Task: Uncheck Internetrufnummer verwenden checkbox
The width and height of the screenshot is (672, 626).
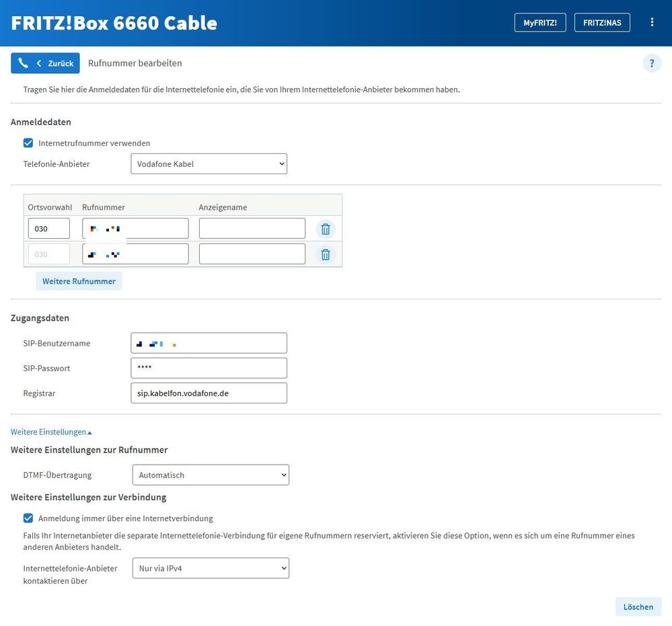Action: click(x=28, y=143)
